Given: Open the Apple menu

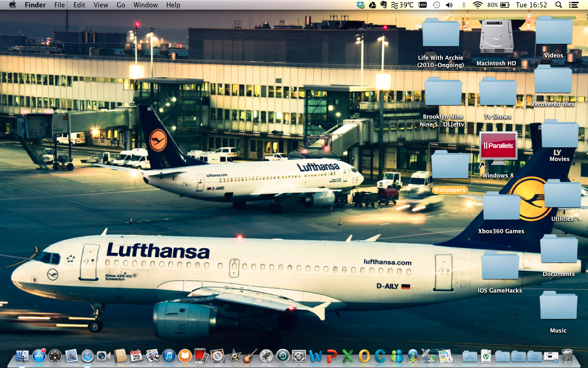Looking at the screenshot, I should point(12,5).
